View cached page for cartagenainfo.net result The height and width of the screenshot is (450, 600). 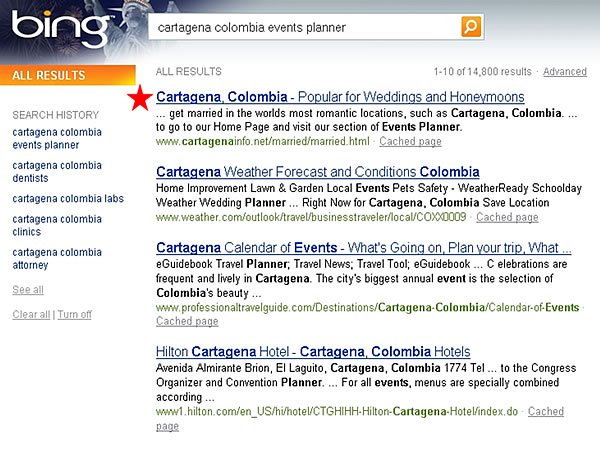[x=410, y=142]
